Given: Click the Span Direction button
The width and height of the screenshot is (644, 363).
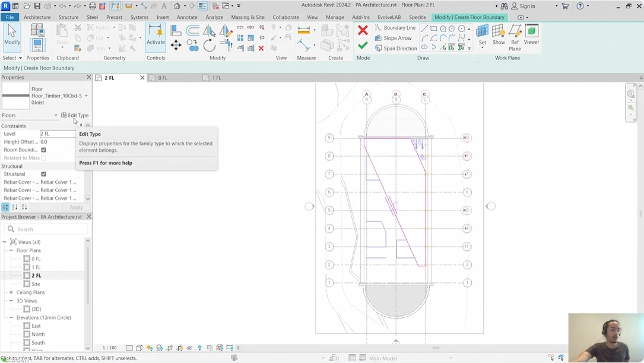Looking at the screenshot, I should tap(395, 49).
